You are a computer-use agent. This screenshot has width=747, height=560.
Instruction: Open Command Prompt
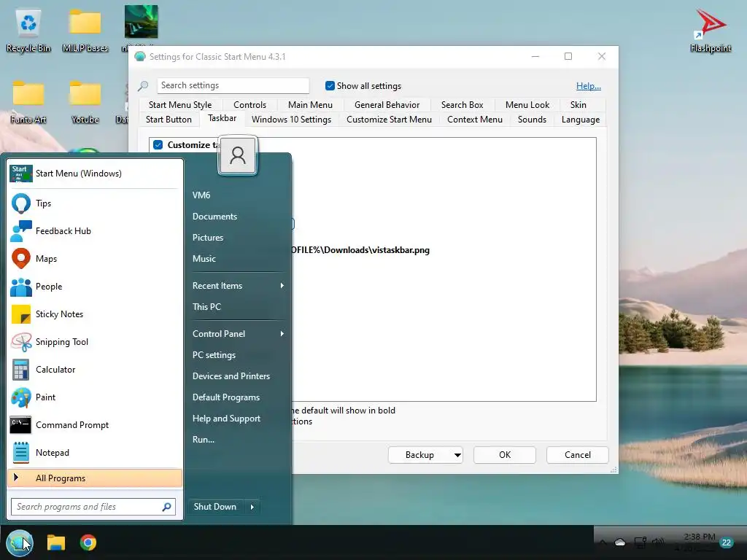point(95,425)
